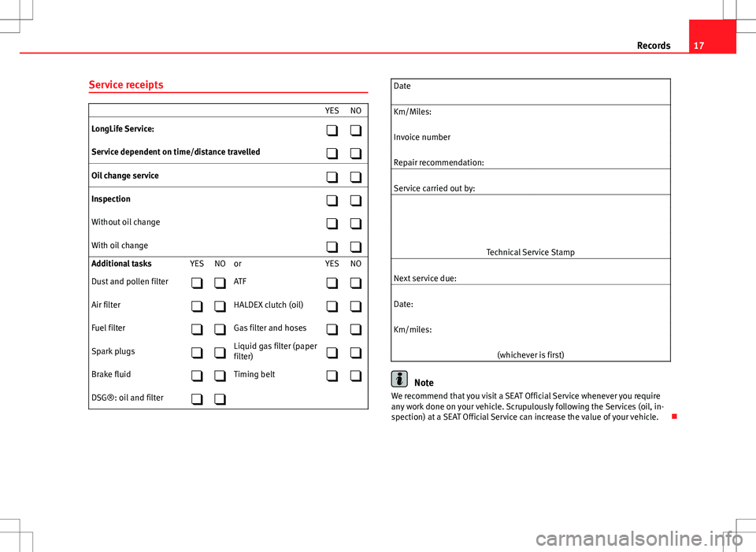Image resolution: width=756 pixels, height=552 pixels.
Task: Check NO for Oil change service
Action: click(x=357, y=178)
